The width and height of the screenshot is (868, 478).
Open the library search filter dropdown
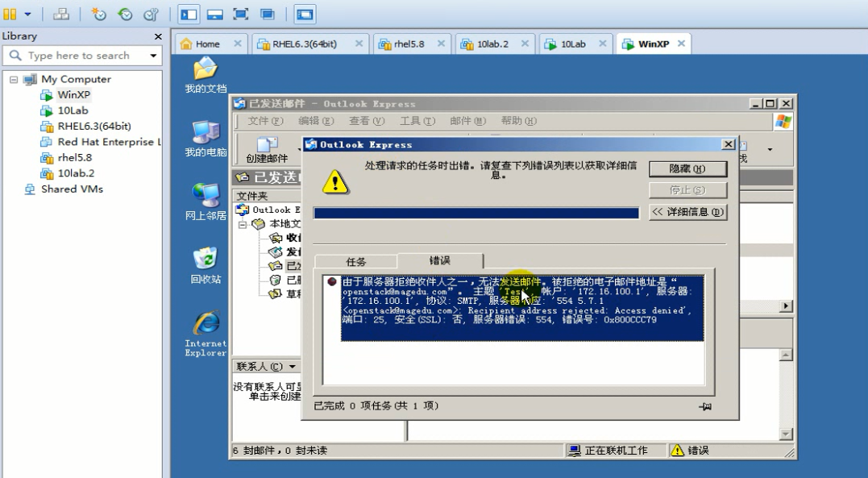click(153, 56)
